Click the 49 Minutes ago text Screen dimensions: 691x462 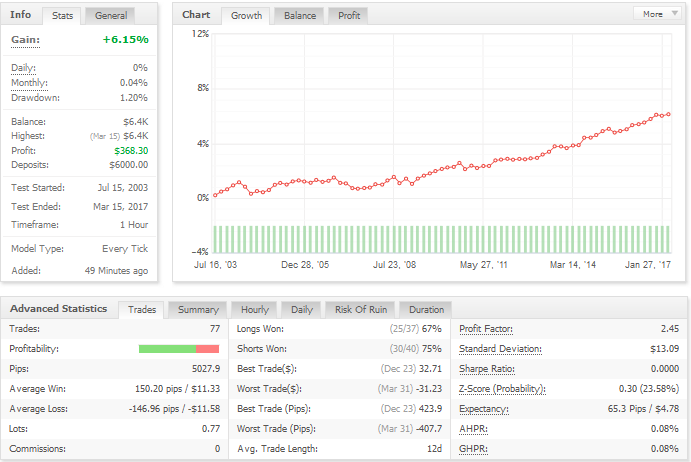coord(116,271)
